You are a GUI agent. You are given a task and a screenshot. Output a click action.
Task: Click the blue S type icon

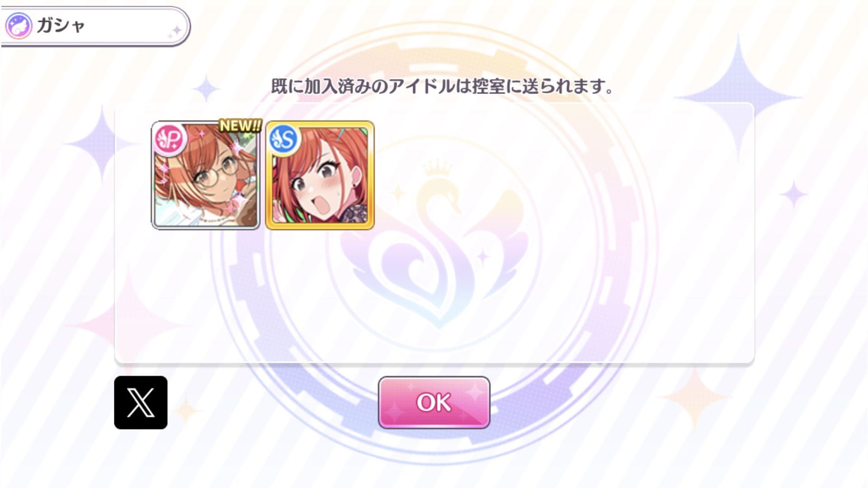click(x=284, y=139)
